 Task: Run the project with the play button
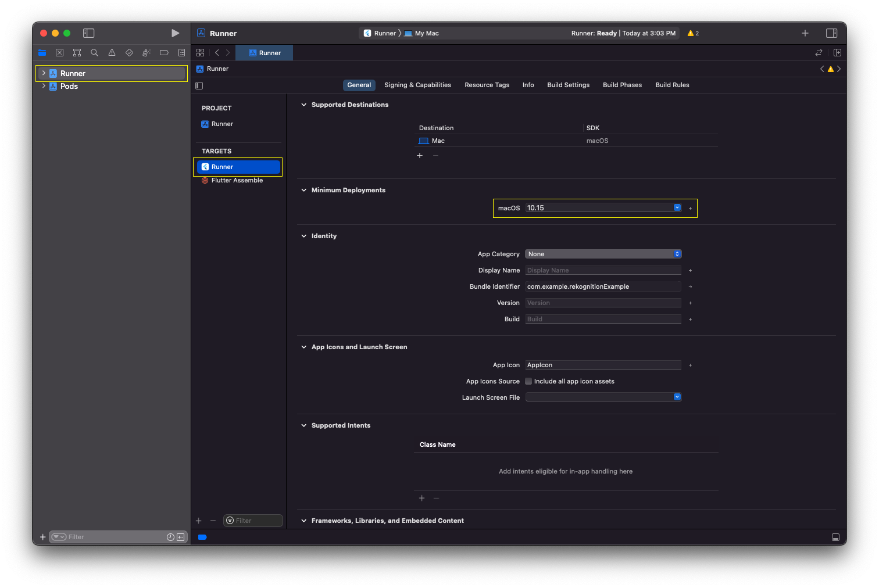click(x=175, y=33)
